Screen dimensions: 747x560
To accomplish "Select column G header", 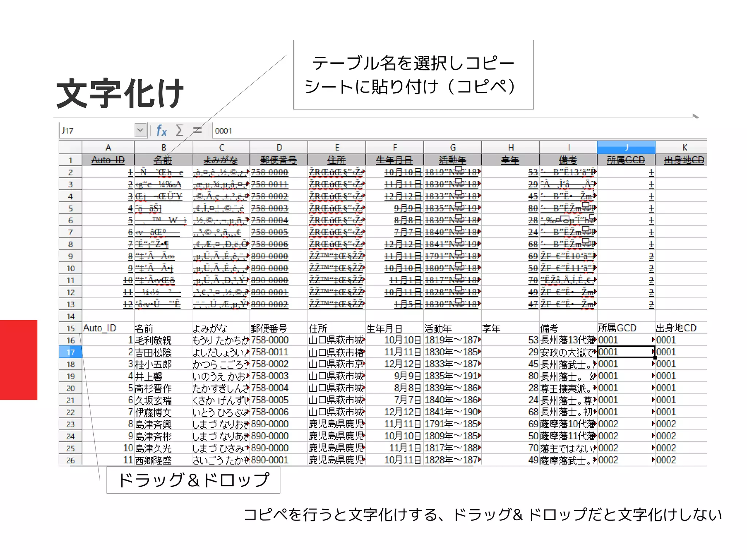I will (x=453, y=147).
